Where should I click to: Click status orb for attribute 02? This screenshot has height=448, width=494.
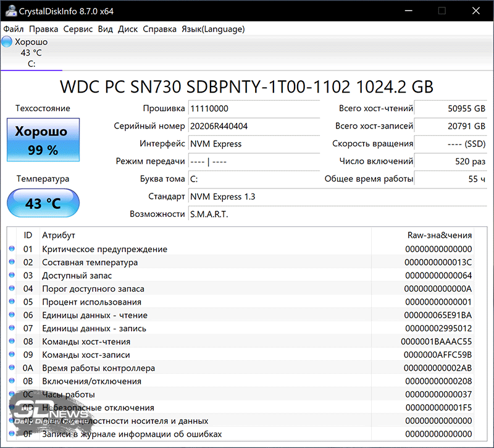click(12, 261)
